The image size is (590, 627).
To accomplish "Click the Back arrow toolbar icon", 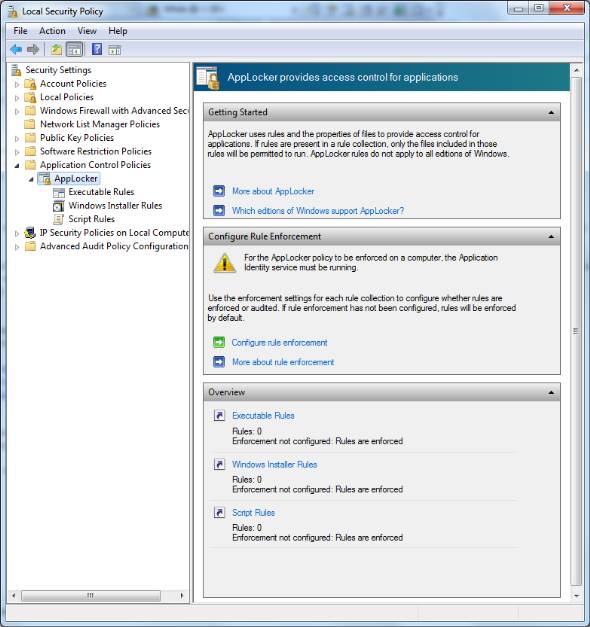I will coord(16,50).
